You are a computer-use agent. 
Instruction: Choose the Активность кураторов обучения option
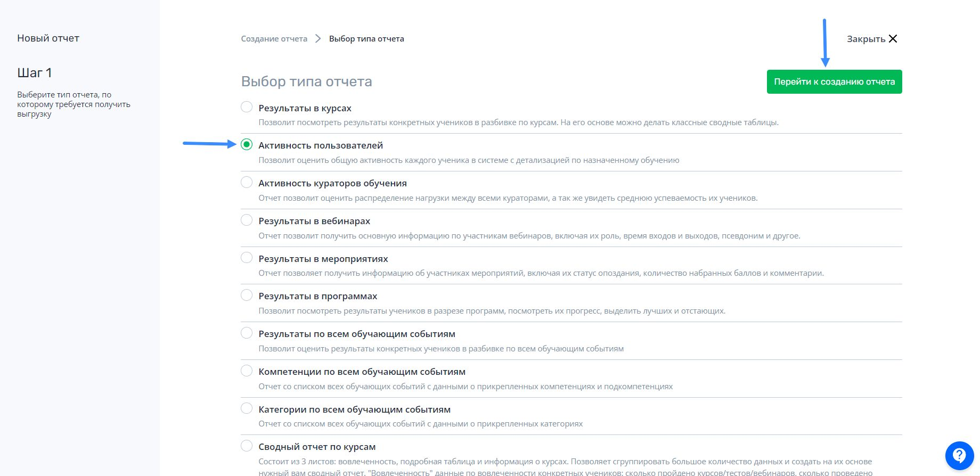[247, 182]
